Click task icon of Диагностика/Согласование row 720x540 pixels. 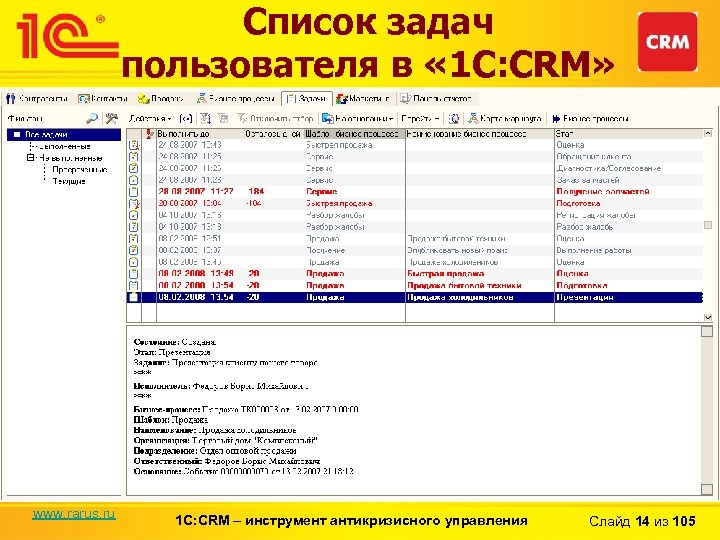pyautogui.click(x=133, y=168)
